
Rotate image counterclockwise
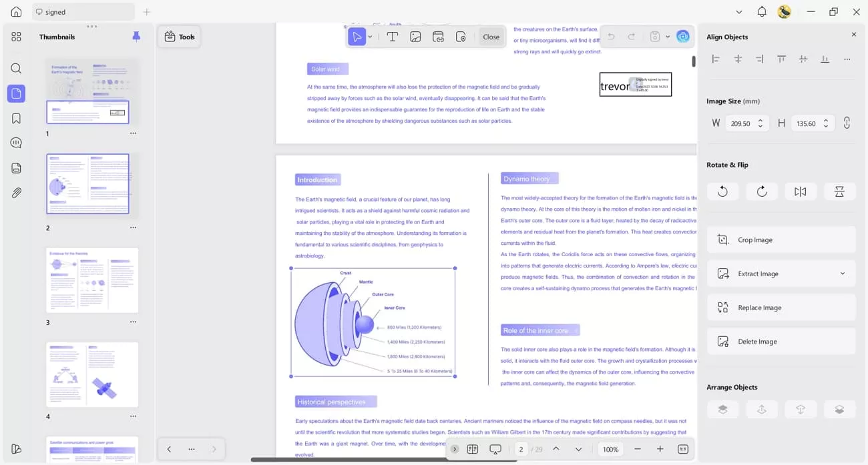(722, 191)
